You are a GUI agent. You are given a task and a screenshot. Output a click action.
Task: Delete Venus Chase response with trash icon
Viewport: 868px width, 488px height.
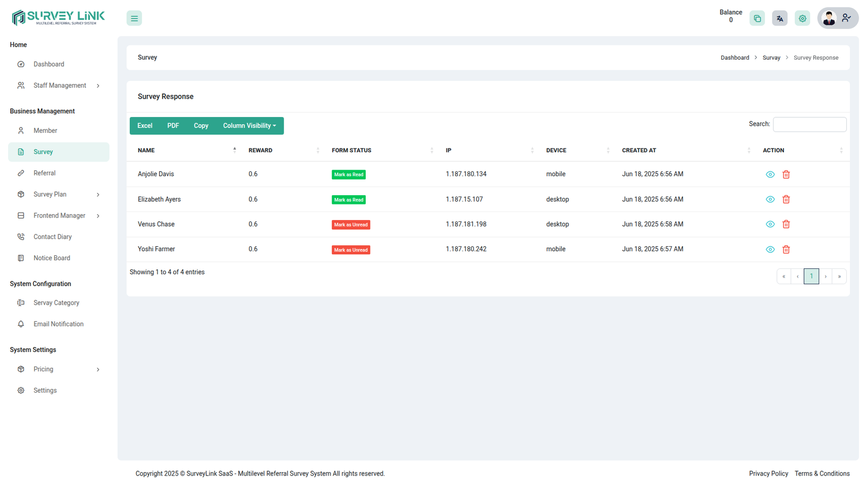pyautogui.click(x=786, y=224)
